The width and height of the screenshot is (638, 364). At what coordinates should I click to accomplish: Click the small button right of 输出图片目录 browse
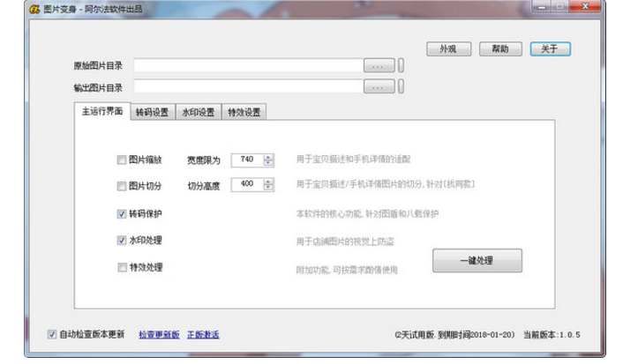[401, 86]
